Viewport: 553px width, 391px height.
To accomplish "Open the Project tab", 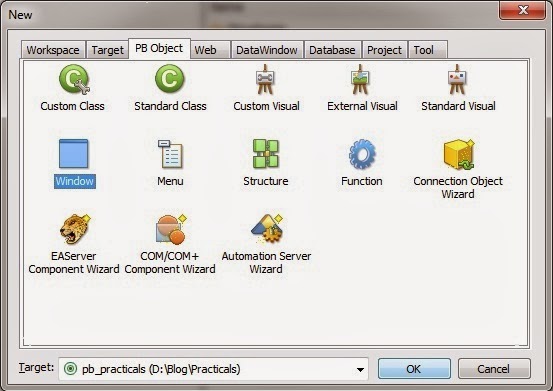I will [x=384, y=50].
